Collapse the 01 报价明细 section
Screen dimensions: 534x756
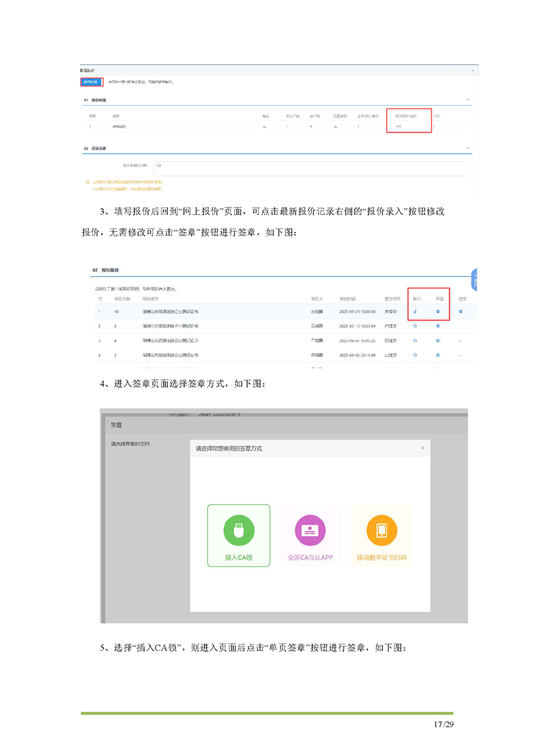tap(468, 100)
